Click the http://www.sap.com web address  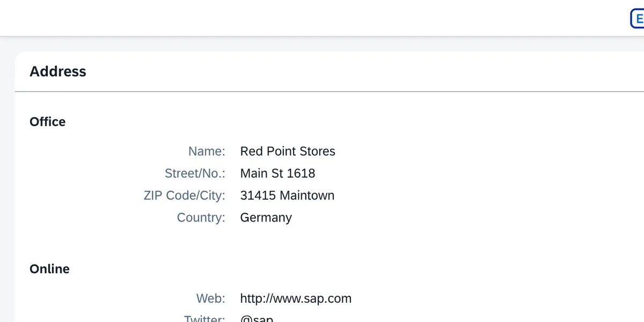[x=296, y=298]
